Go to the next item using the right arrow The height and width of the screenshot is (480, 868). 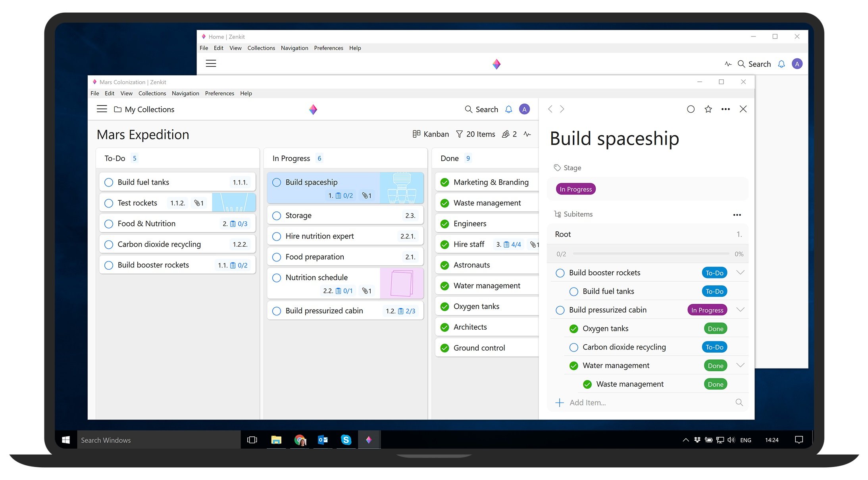562,109
